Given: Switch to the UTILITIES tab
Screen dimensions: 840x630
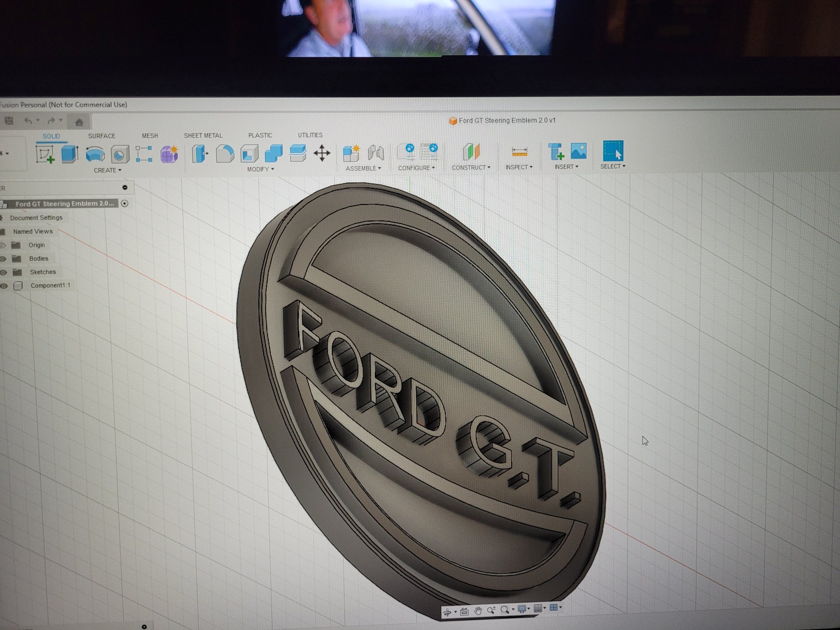Looking at the screenshot, I should (x=310, y=135).
